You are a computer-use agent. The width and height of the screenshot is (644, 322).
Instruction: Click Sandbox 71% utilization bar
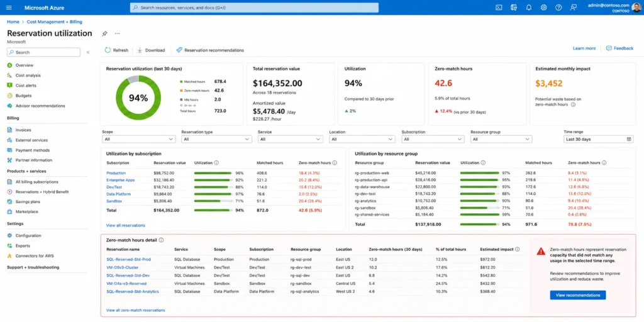pos(214,201)
